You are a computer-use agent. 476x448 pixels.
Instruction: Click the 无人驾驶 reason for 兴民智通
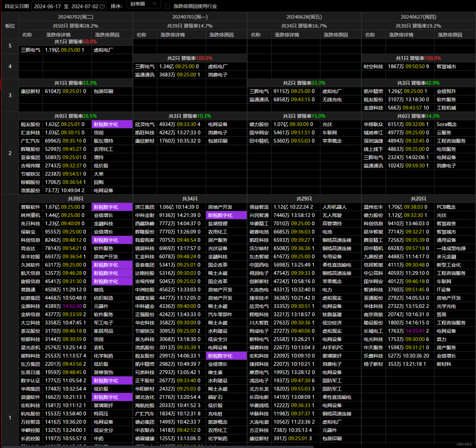pyautogui.click(x=332, y=215)
